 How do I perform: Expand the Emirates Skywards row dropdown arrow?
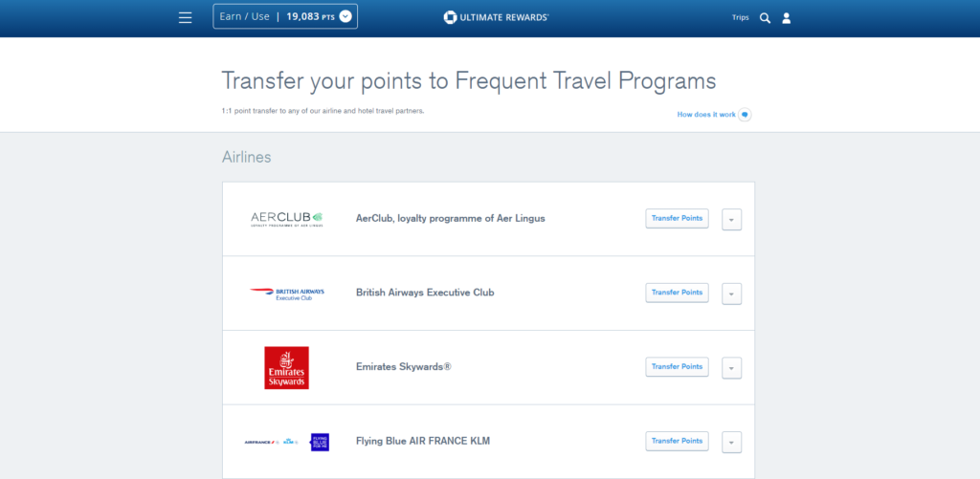pyautogui.click(x=731, y=367)
